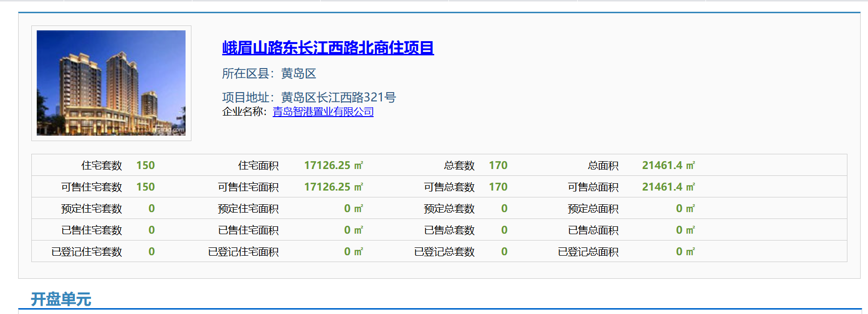
Task: Click the 可售总套数 value 170
Action: pos(498,187)
